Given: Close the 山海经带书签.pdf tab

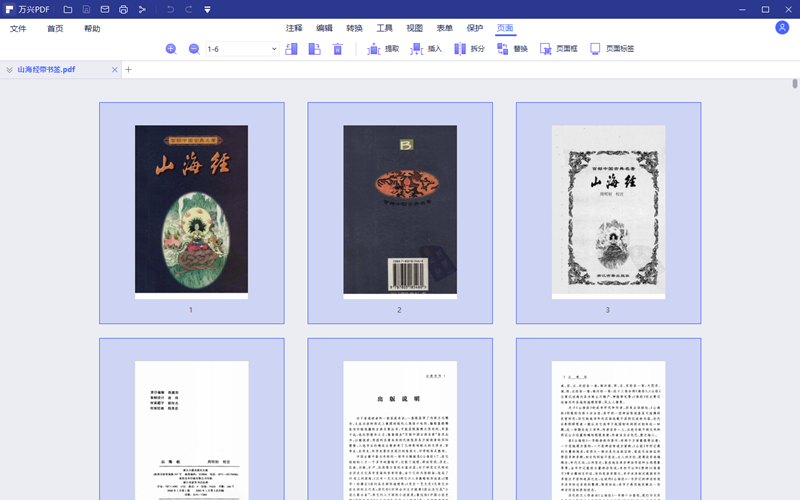Looking at the screenshot, I should [115, 70].
